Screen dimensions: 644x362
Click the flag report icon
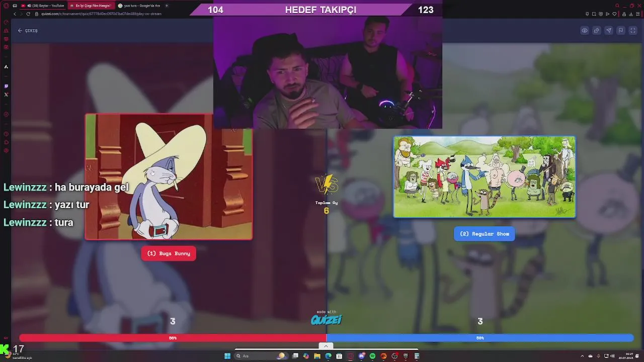coord(621,31)
